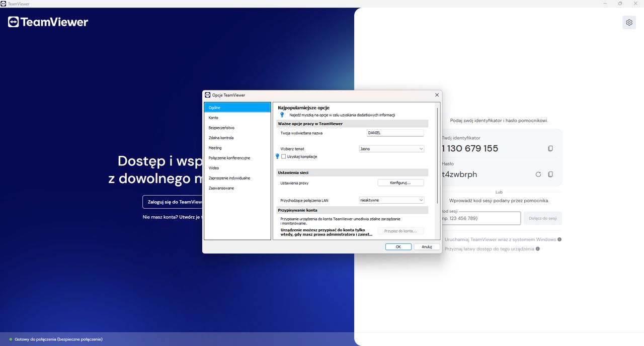Open Połączenie konferencyjne options category

coord(237,158)
